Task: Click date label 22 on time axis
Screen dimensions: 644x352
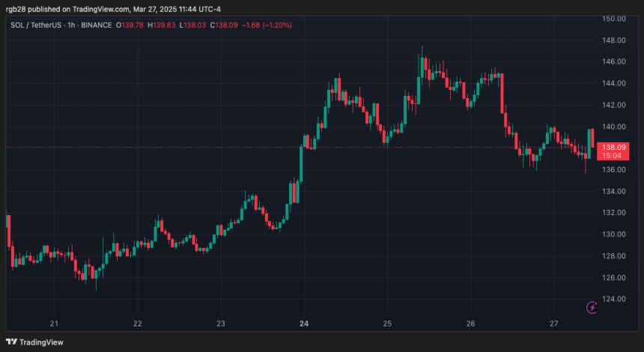Action: point(138,324)
